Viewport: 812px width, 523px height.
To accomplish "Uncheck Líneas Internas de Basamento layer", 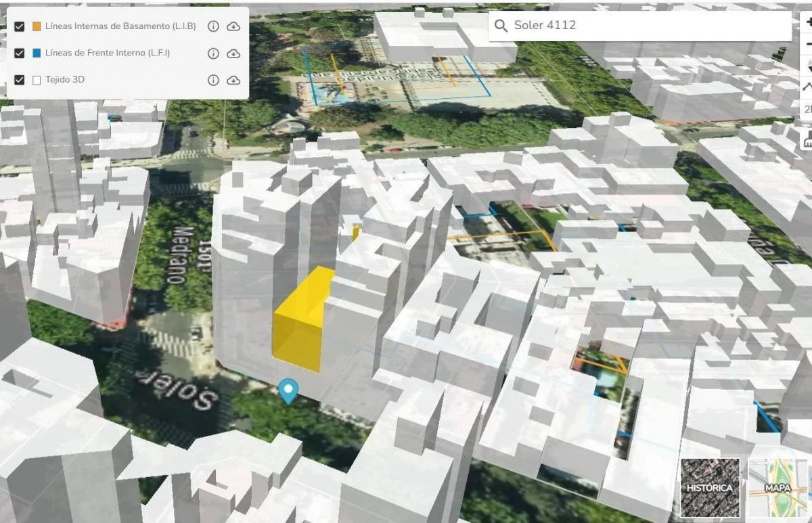I will (x=20, y=26).
